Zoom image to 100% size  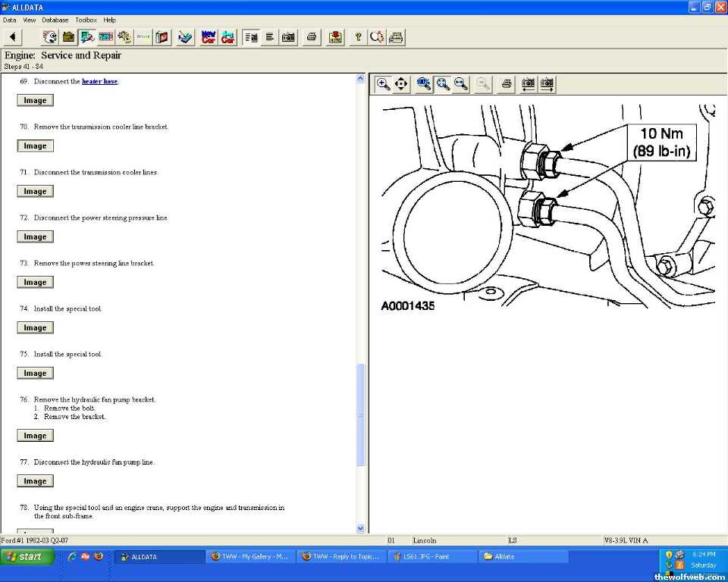click(x=424, y=84)
